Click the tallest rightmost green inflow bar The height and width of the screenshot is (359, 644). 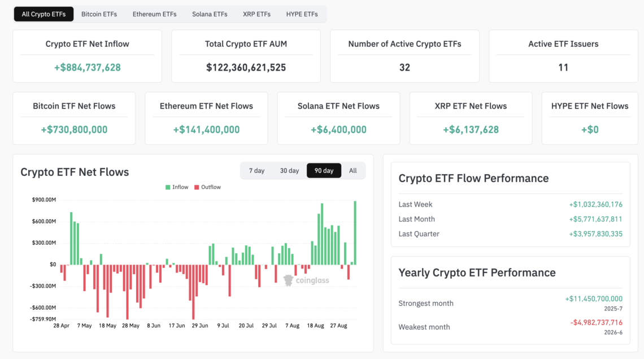(x=355, y=233)
